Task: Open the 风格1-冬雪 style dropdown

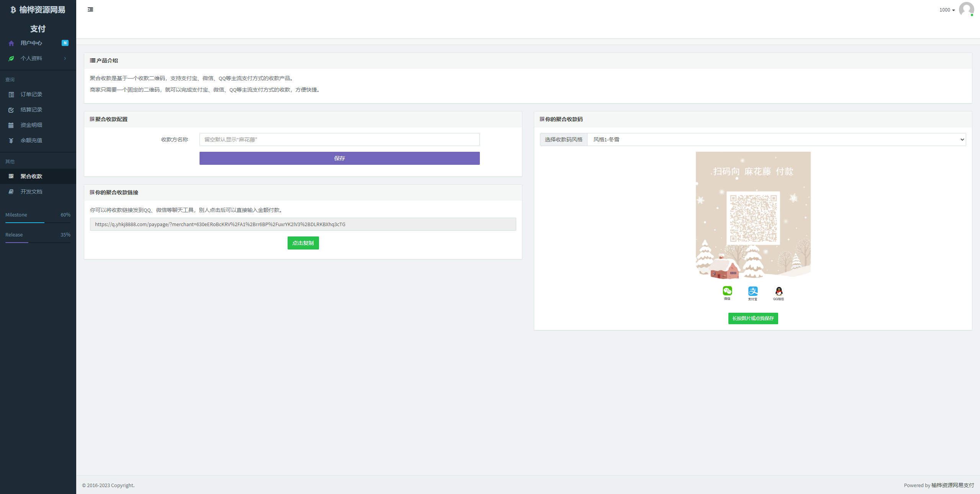Action: [x=776, y=140]
